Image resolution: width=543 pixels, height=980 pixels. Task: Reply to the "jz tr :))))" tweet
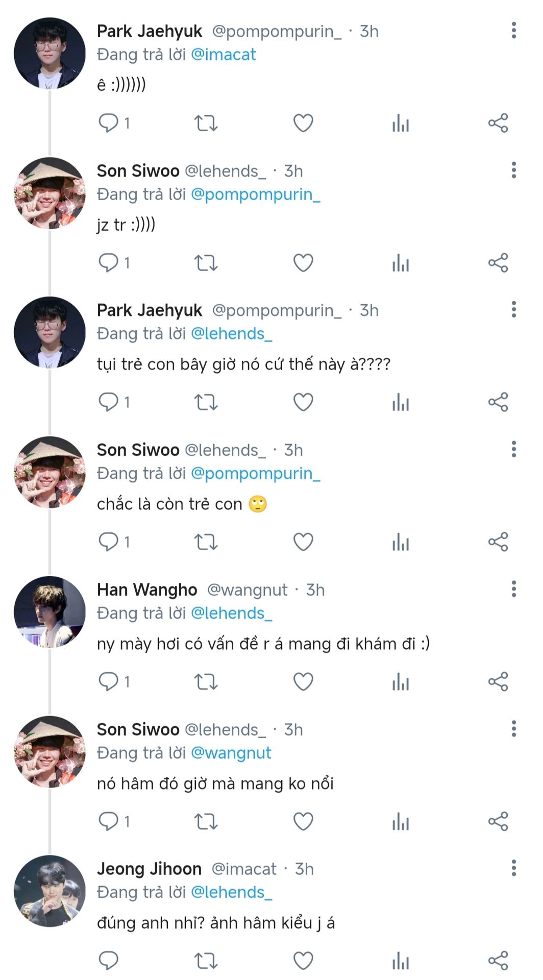[x=108, y=263]
